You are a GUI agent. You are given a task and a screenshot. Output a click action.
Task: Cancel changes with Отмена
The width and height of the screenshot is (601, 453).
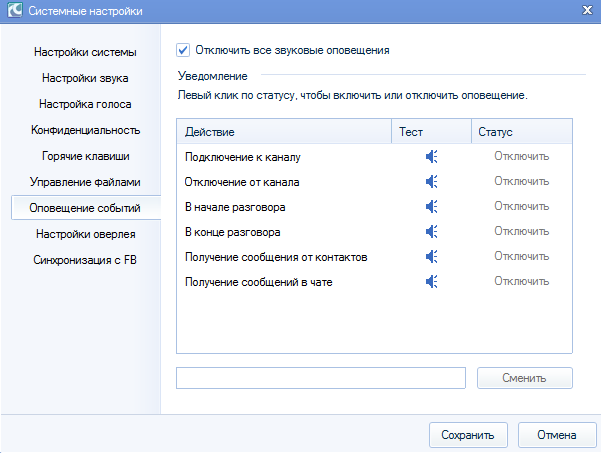click(557, 435)
